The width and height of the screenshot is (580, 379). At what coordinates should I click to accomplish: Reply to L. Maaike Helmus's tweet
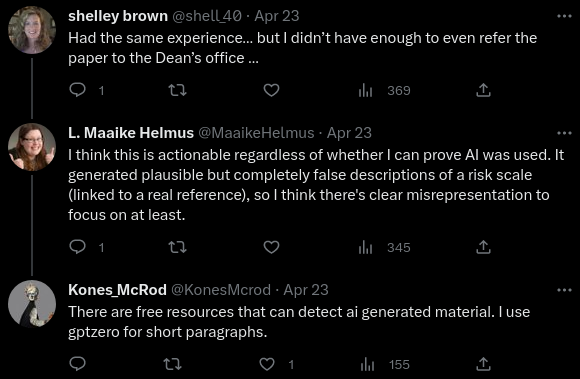tap(78, 247)
